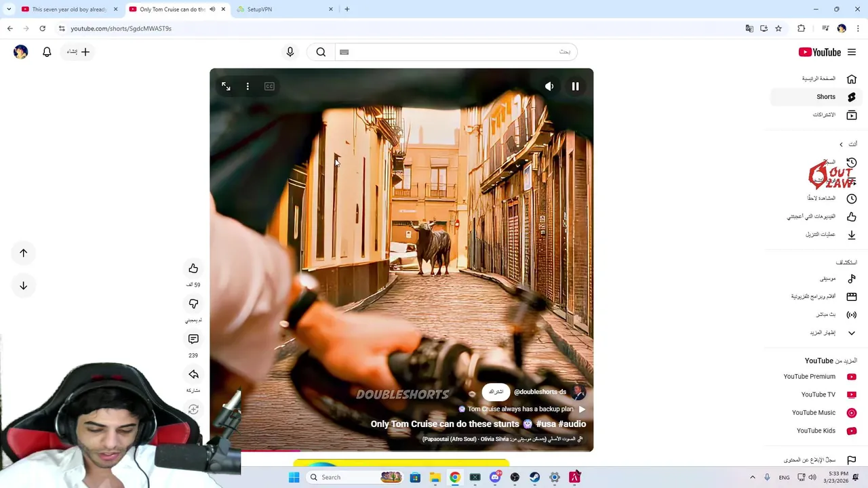
Task: Focus the YouTube search field
Action: (456, 52)
